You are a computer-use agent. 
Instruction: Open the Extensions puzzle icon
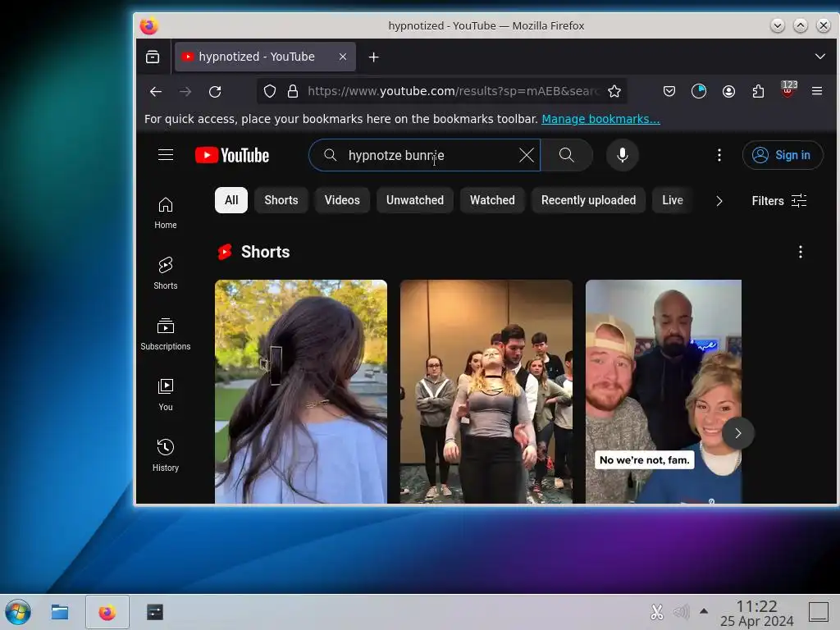[758, 92]
